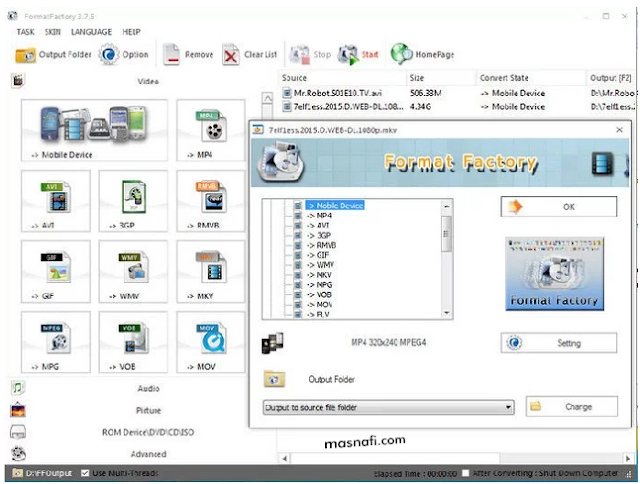Click the Change output folder button

pos(571,406)
